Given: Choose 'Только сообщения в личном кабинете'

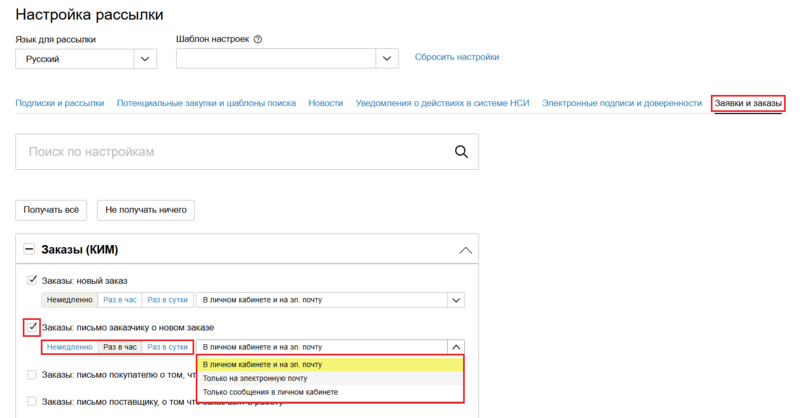Looking at the screenshot, I should pos(270,392).
